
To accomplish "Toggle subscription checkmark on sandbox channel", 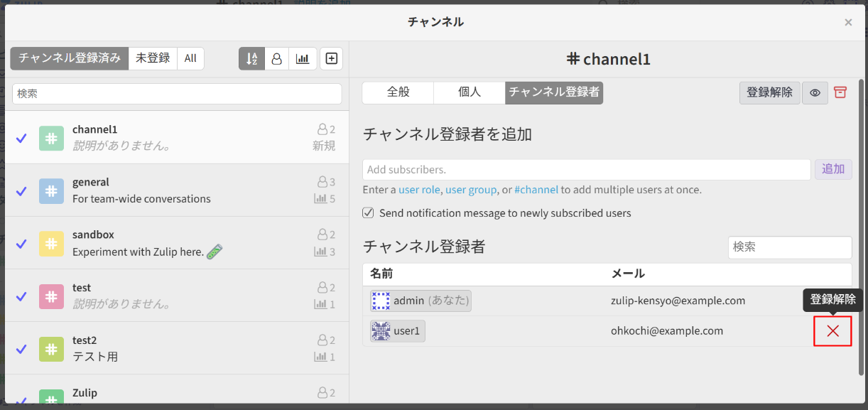I will [x=21, y=242].
